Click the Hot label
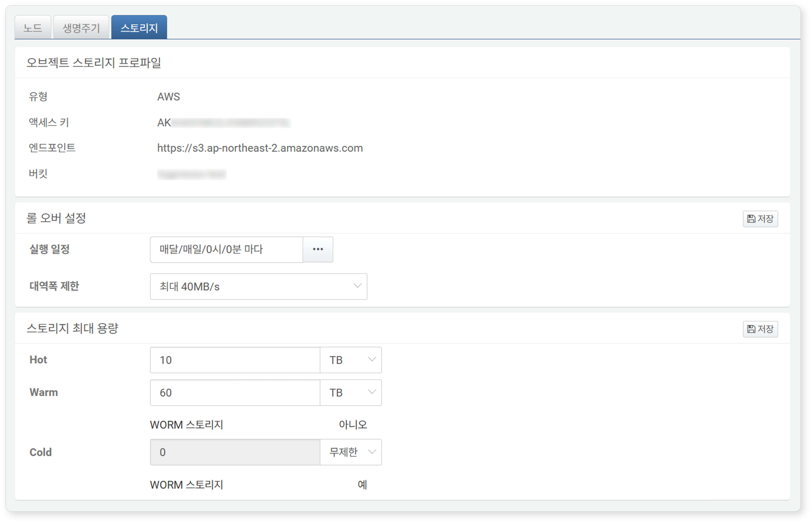 click(38, 360)
